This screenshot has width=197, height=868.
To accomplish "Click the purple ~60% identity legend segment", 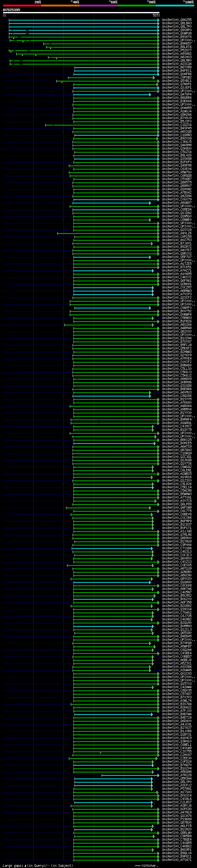I will tap(99, 6).
